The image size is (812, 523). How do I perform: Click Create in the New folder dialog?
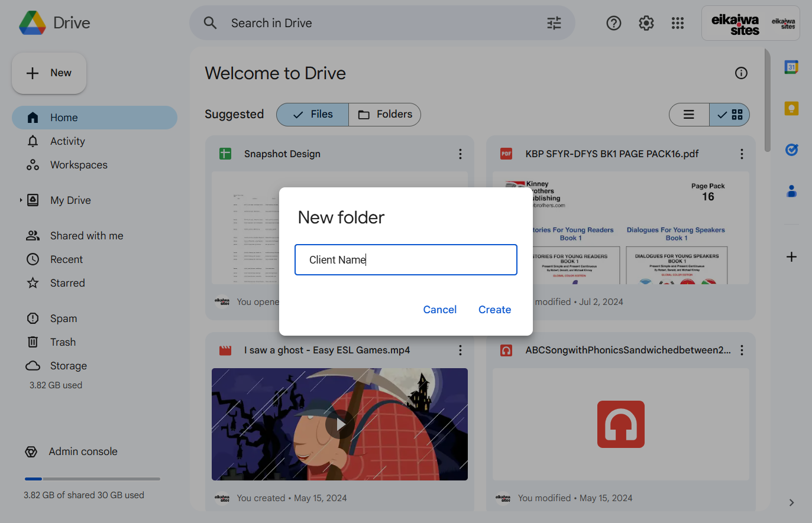coord(494,310)
